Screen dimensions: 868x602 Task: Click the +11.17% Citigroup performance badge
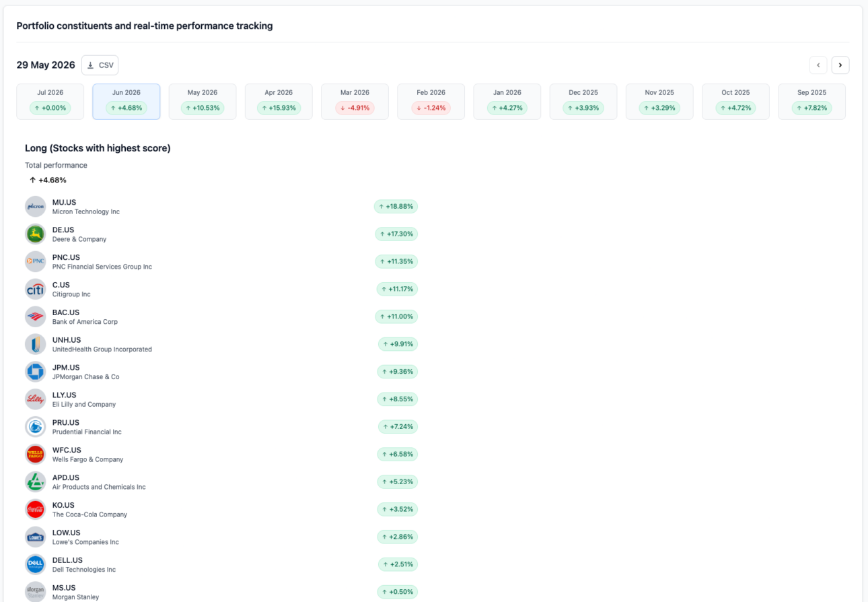coord(397,289)
